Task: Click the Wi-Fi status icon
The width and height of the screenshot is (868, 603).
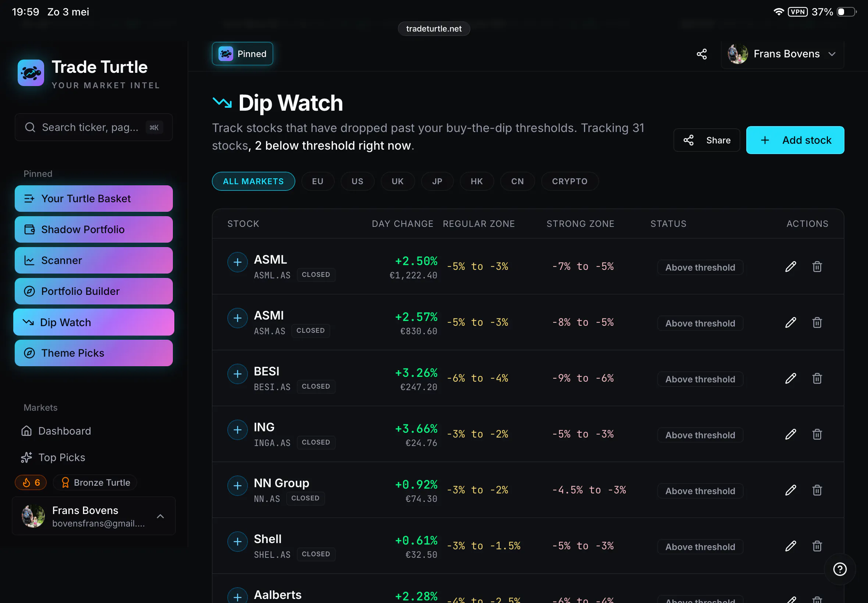Action: [x=778, y=12]
